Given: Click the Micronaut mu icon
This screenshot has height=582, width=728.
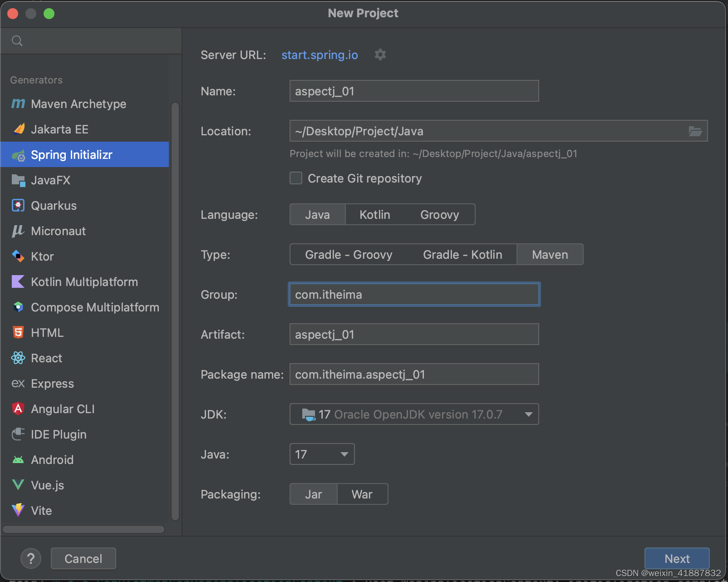Looking at the screenshot, I should [18, 231].
